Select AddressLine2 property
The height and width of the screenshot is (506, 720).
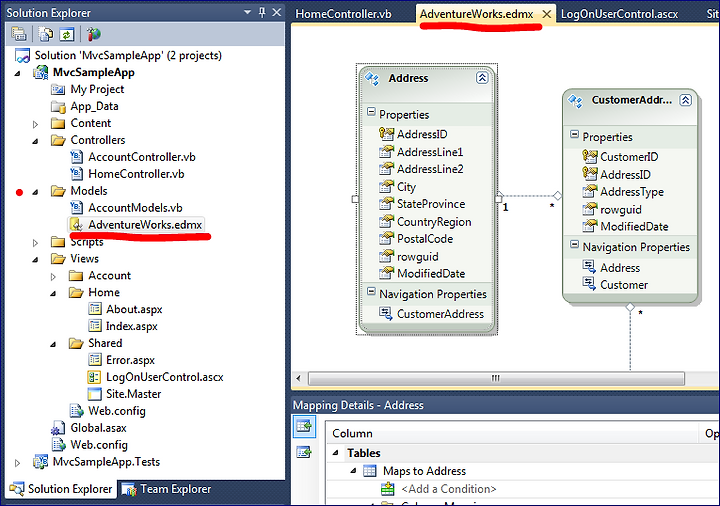coord(430,169)
